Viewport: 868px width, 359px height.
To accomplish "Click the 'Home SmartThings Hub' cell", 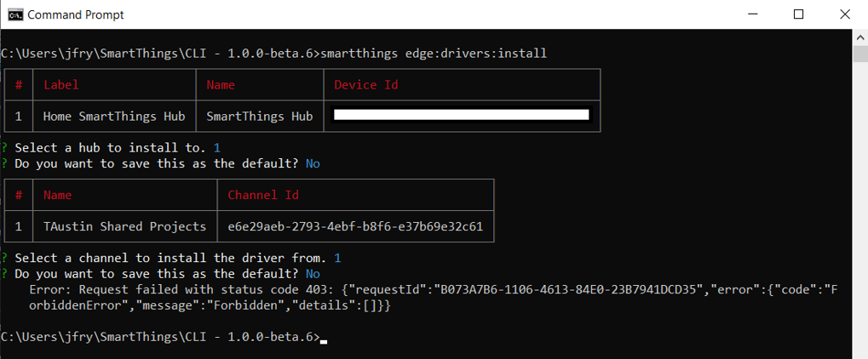I will (x=114, y=117).
